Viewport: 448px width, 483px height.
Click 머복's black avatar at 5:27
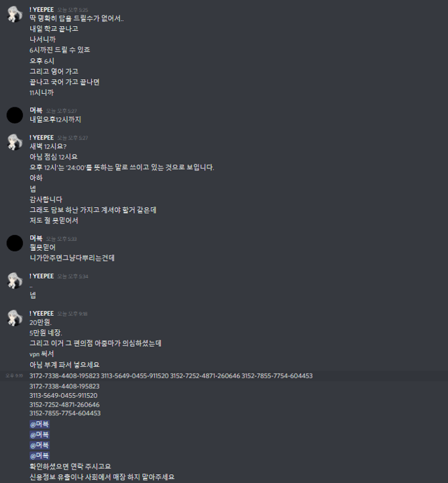click(x=15, y=115)
